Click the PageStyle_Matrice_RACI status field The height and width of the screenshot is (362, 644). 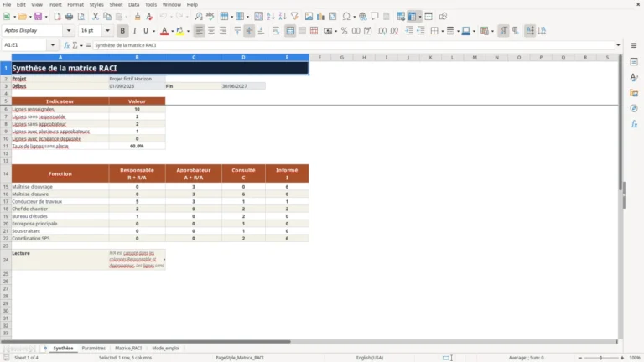[x=240, y=358]
